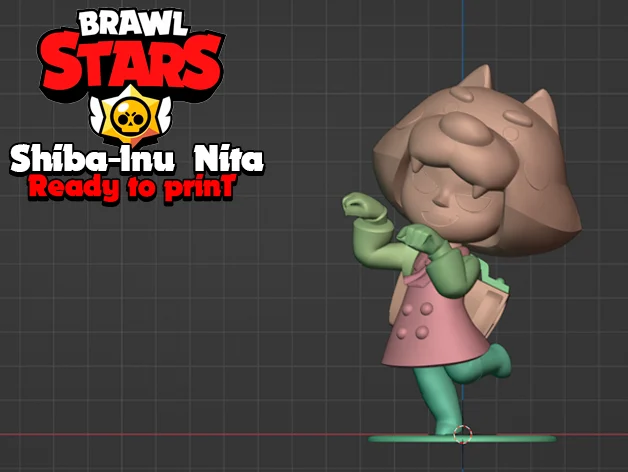The height and width of the screenshot is (472, 628).
Task: Select the model's lifted teal boot
Action: point(497,361)
